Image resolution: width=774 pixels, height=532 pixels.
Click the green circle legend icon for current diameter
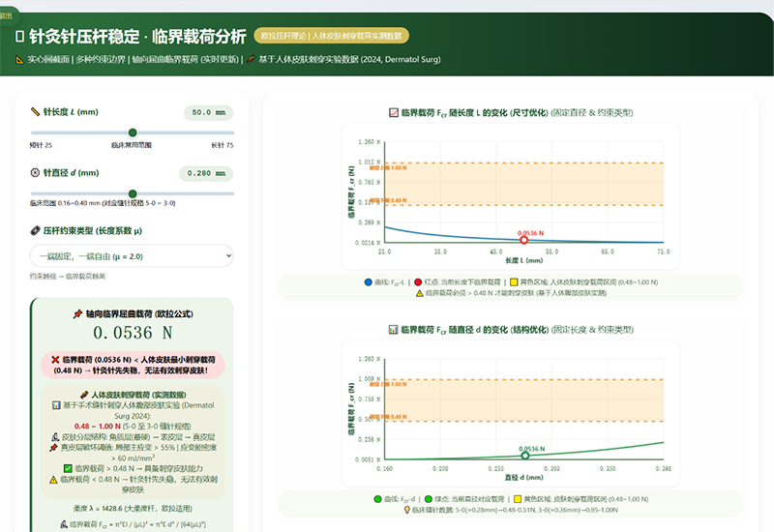429,499
